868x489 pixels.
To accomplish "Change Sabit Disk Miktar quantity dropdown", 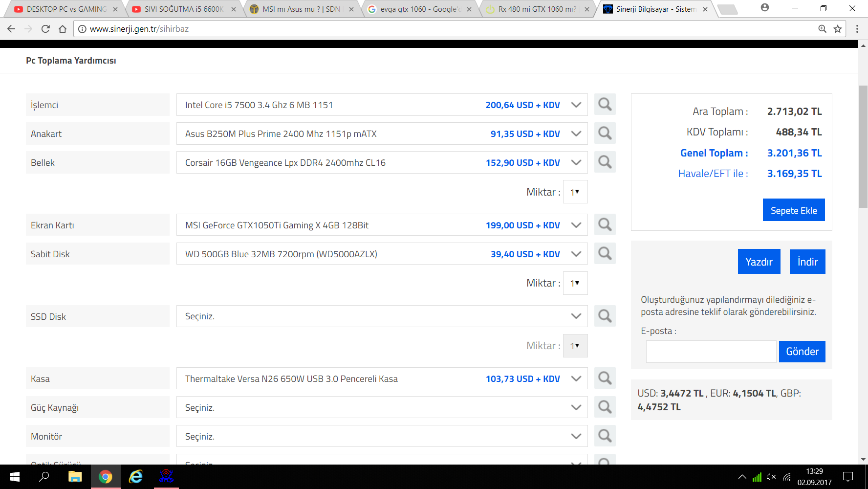I will [575, 283].
